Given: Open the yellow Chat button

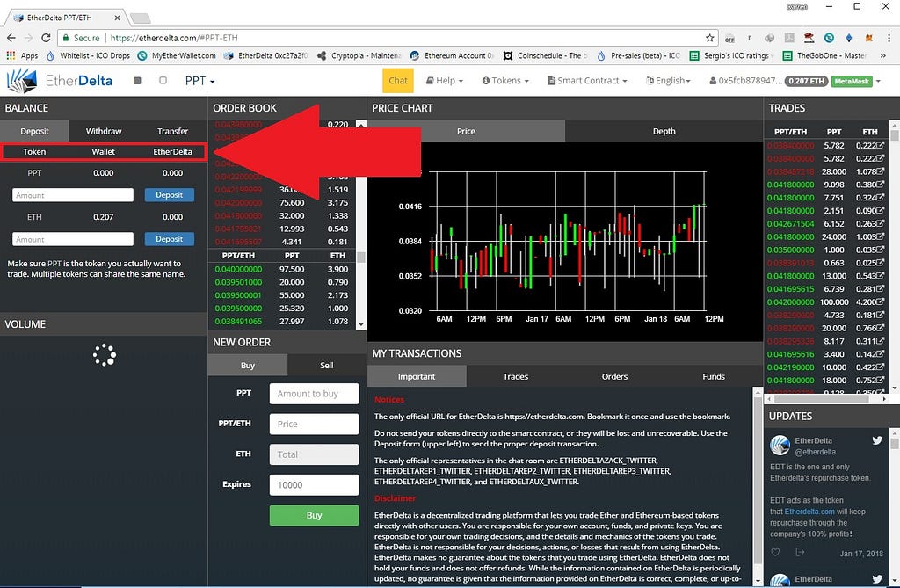Looking at the screenshot, I should 398,81.
